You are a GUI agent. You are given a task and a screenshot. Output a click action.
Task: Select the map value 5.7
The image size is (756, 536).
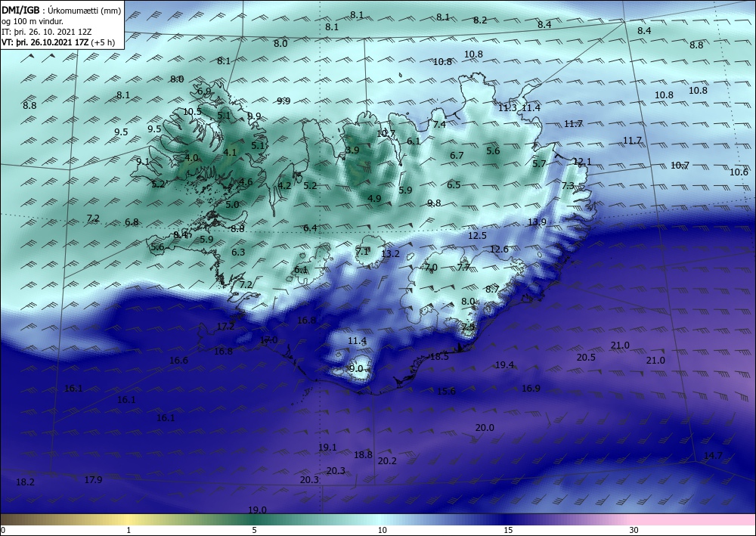[539, 164]
